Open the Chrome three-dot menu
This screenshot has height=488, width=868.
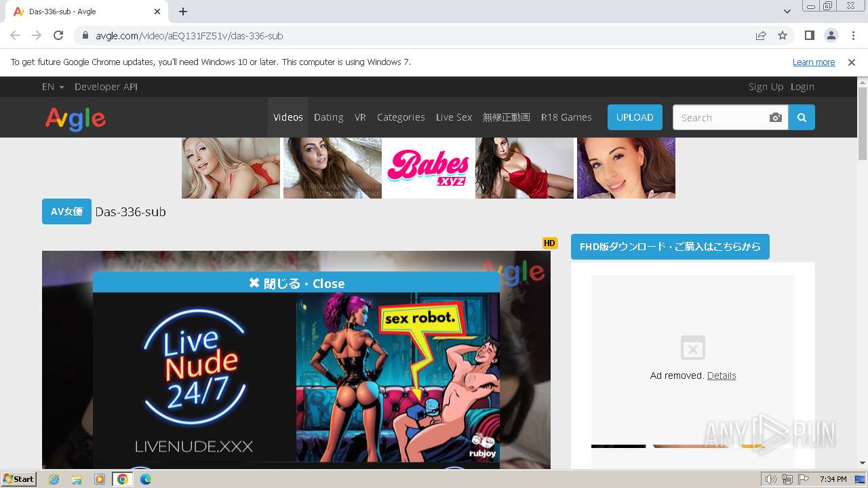(x=852, y=35)
